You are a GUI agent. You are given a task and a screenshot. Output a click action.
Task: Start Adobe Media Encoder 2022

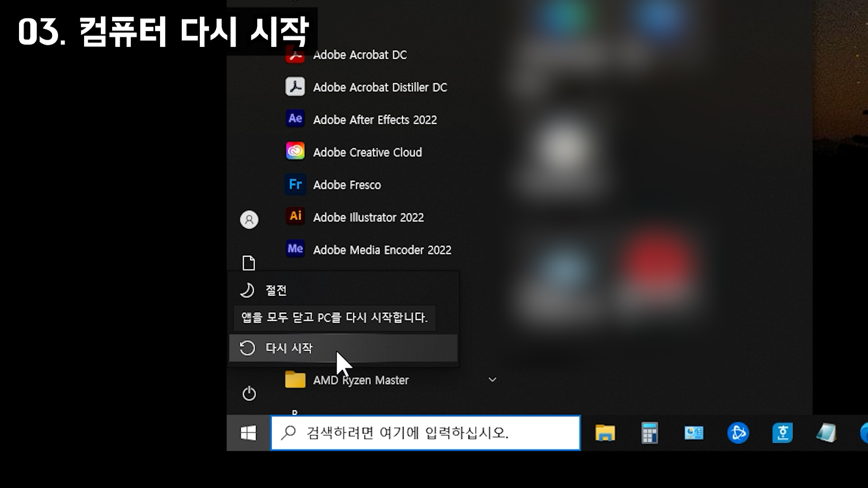[382, 250]
